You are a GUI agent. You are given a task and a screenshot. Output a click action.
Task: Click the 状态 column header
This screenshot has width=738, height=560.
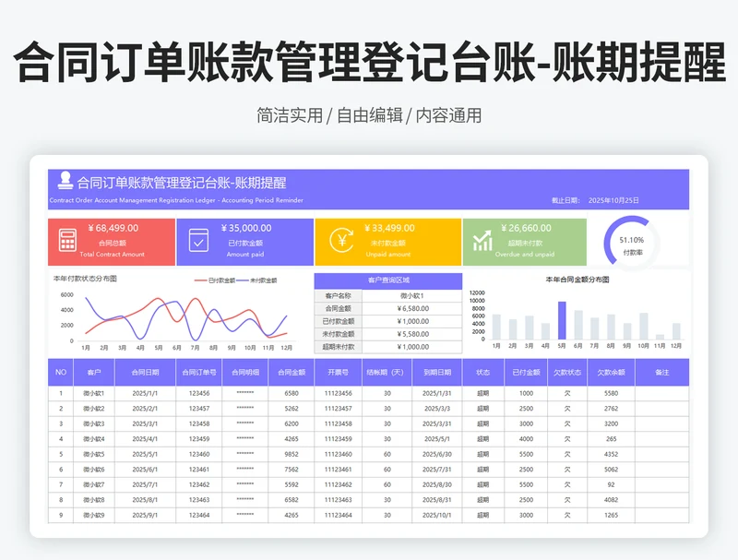[x=482, y=372]
